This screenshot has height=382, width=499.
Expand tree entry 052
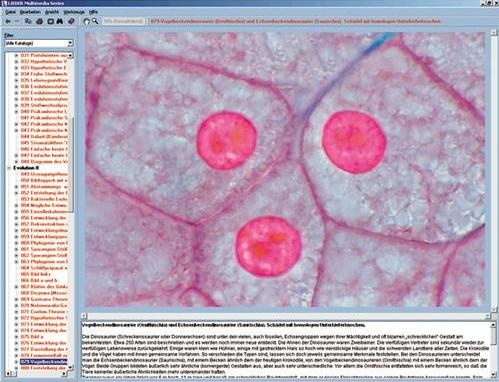(16, 193)
